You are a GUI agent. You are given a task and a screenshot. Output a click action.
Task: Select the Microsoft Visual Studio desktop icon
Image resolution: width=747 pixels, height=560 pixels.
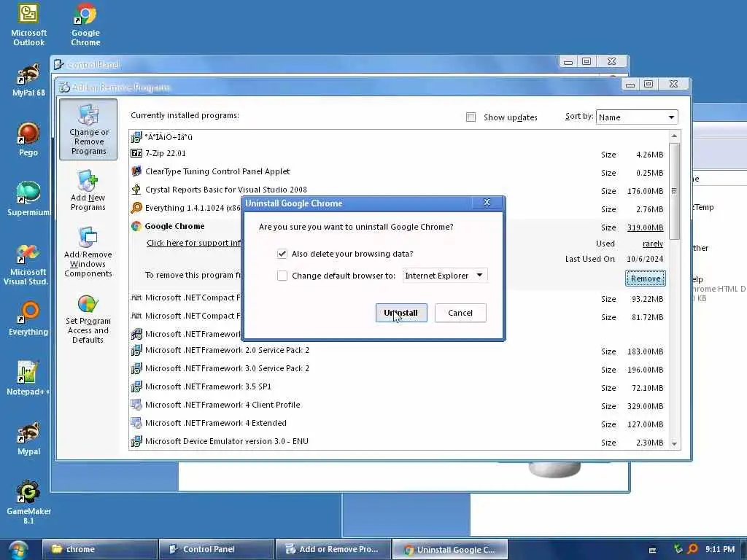coord(26,264)
